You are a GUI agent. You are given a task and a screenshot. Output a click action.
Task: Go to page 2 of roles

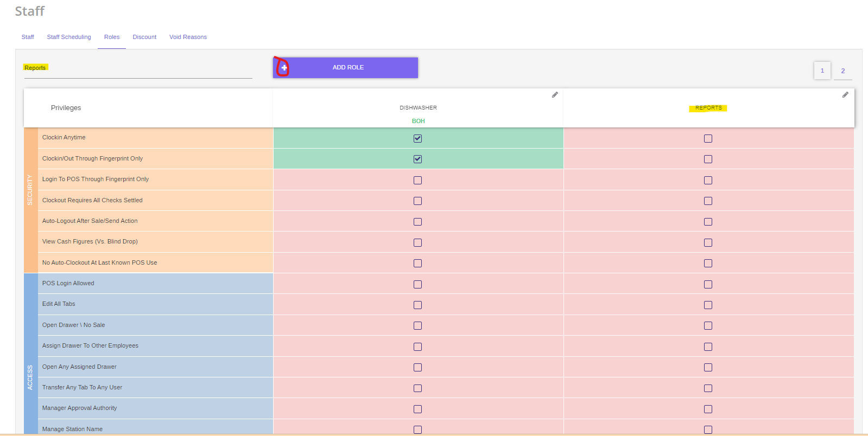point(842,70)
